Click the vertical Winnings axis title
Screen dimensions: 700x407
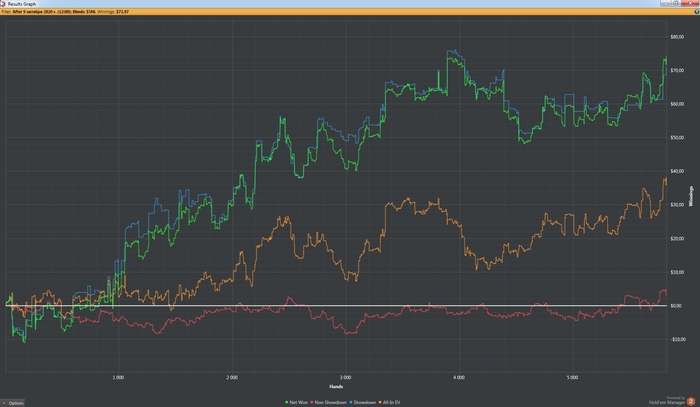coord(691,196)
